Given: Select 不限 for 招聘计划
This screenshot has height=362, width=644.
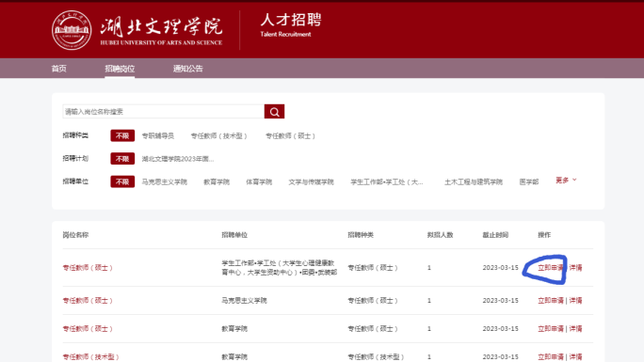Looking at the screenshot, I should [122, 159].
